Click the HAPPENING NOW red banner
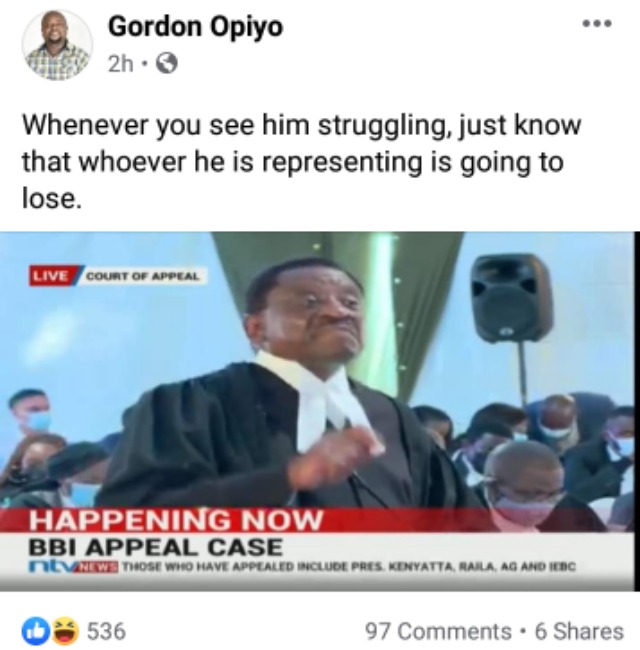The height and width of the screenshot is (650, 640). (x=175, y=520)
